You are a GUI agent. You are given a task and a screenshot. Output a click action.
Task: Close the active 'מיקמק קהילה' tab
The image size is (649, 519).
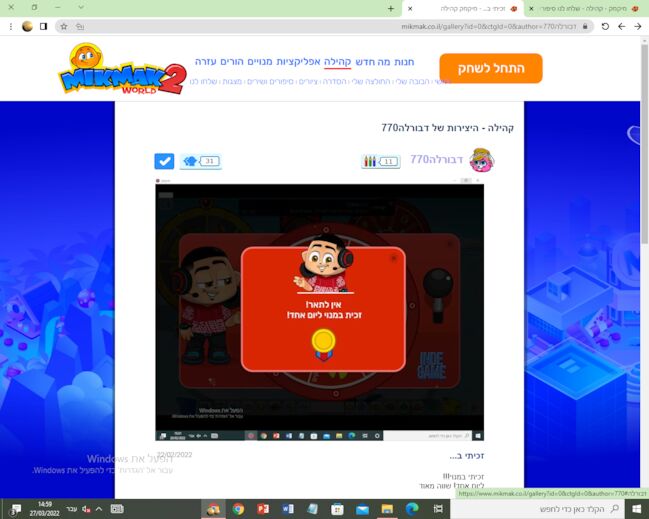(x=410, y=9)
